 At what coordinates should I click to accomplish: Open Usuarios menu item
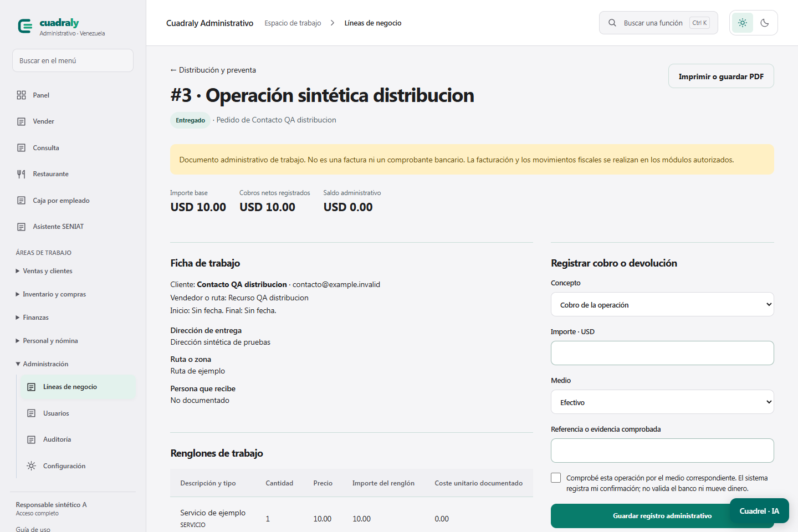pyautogui.click(x=78, y=413)
